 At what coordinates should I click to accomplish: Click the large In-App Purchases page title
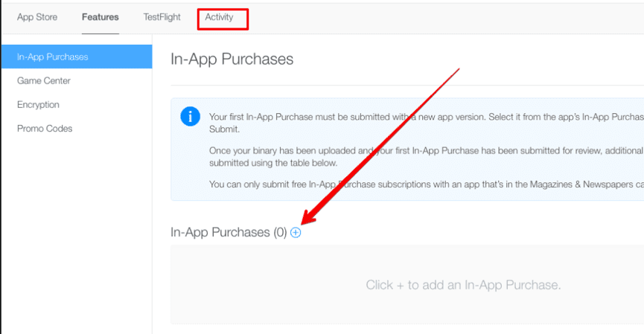[232, 59]
